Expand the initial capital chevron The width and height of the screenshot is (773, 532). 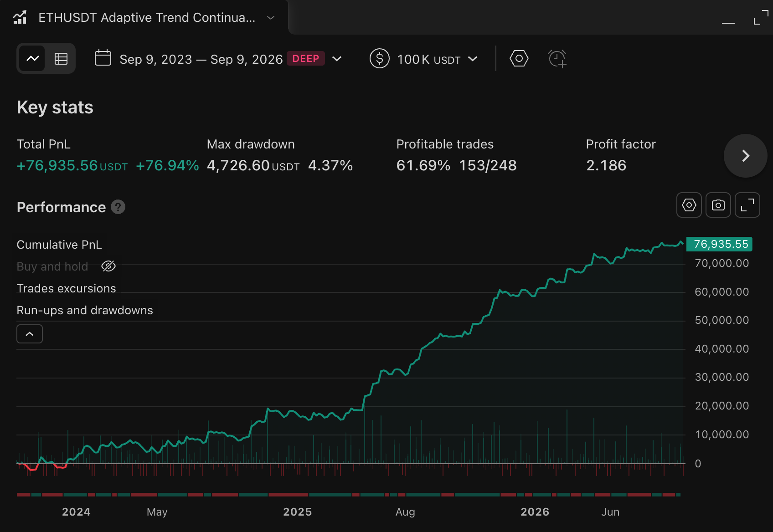[473, 59]
